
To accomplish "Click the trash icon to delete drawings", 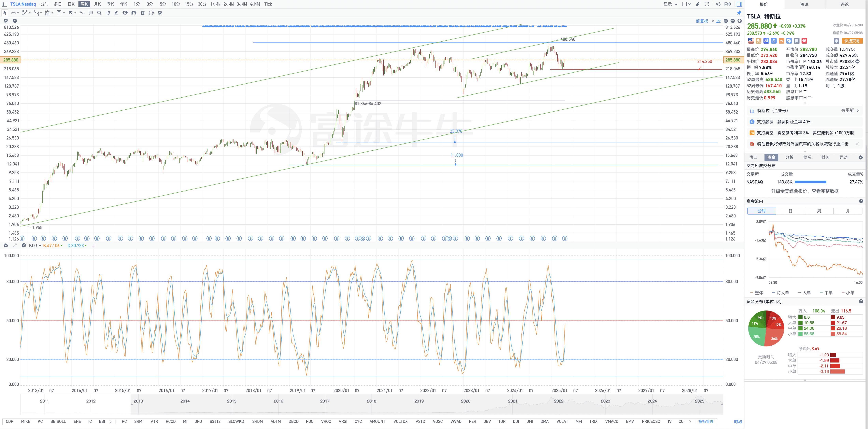I will [x=143, y=13].
